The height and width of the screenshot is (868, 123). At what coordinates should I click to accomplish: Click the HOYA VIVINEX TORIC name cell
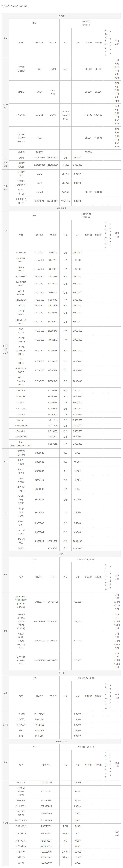point(21,381)
